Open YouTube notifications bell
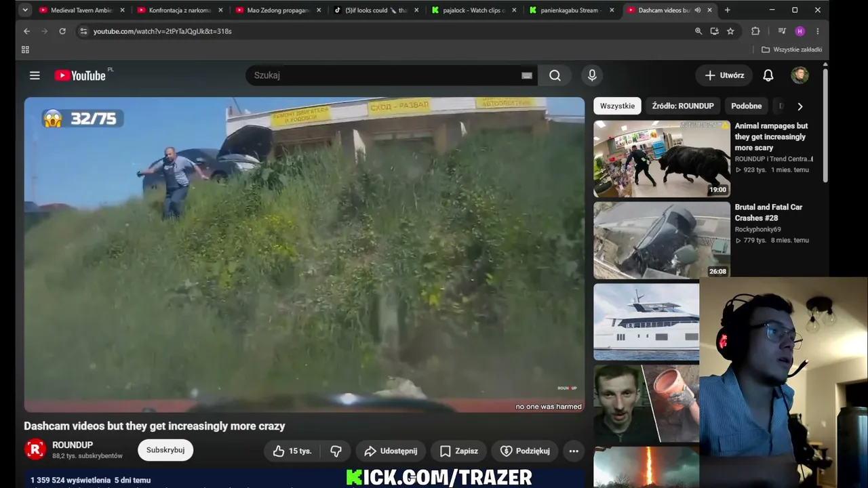Screen dimensions: 868x488 (768, 75)
